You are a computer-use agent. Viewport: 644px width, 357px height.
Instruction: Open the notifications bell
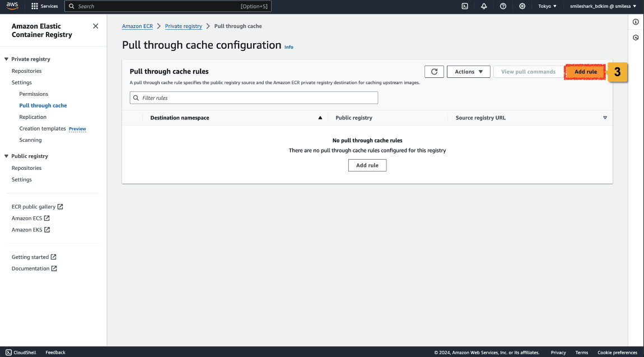point(484,6)
